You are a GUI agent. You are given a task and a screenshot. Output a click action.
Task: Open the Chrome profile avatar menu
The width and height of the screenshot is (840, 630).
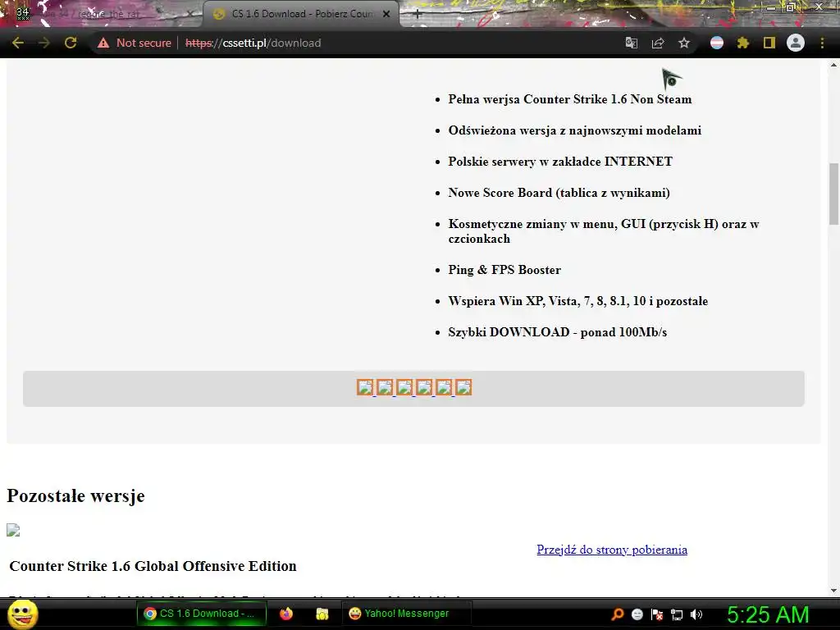[x=796, y=43]
